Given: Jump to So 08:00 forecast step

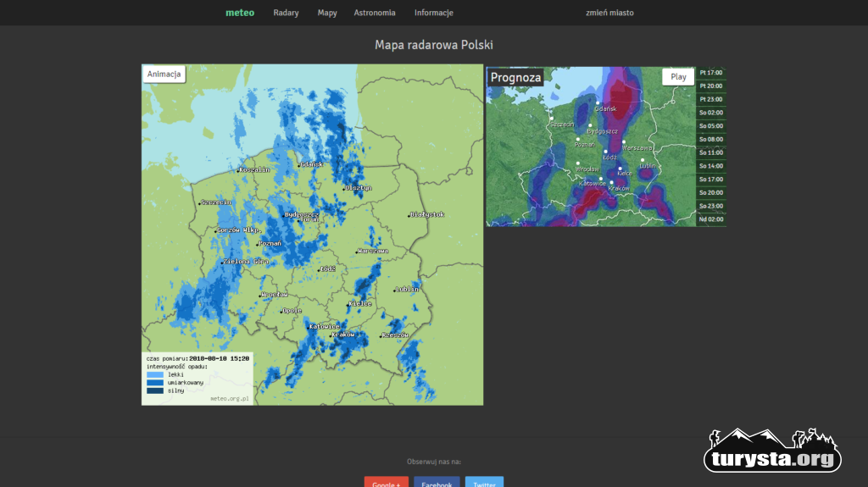Looking at the screenshot, I should (710, 139).
